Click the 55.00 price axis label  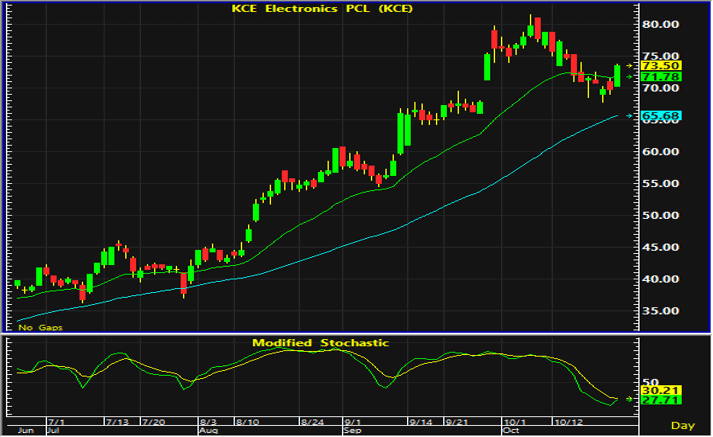[x=660, y=183]
